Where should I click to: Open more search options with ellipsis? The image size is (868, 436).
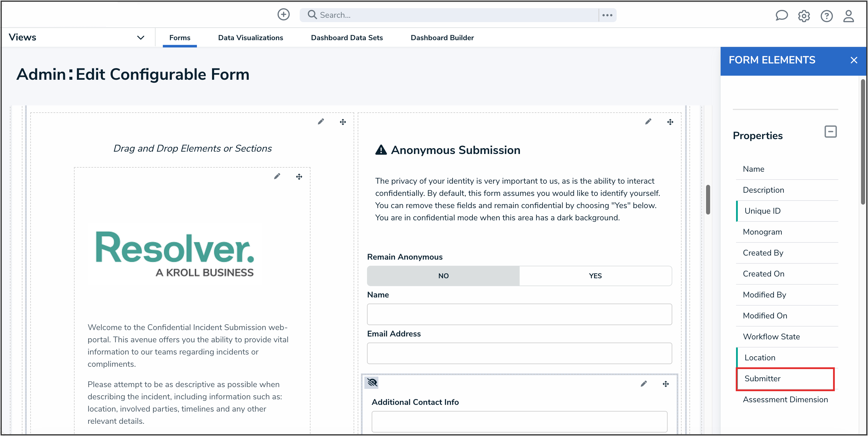pos(607,15)
